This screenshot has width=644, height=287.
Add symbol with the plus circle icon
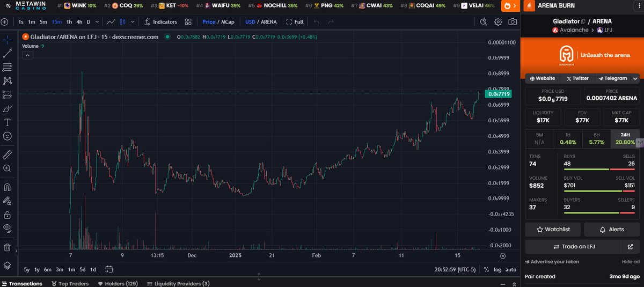click(x=5, y=22)
